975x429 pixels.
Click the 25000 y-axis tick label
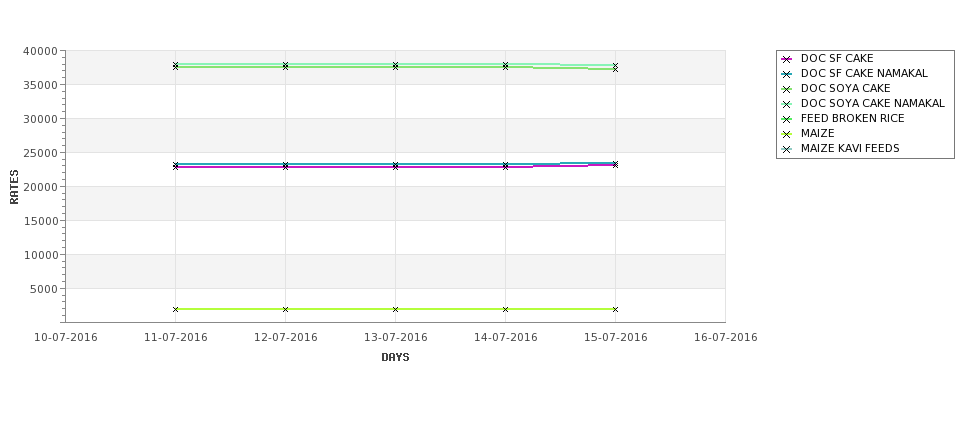pyautogui.click(x=40, y=153)
